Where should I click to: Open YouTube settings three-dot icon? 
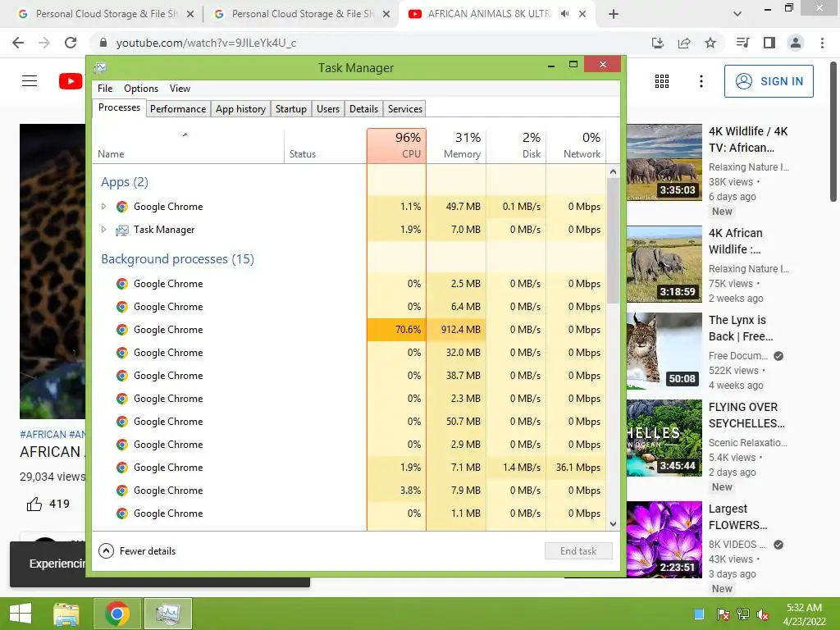point(701,81)
